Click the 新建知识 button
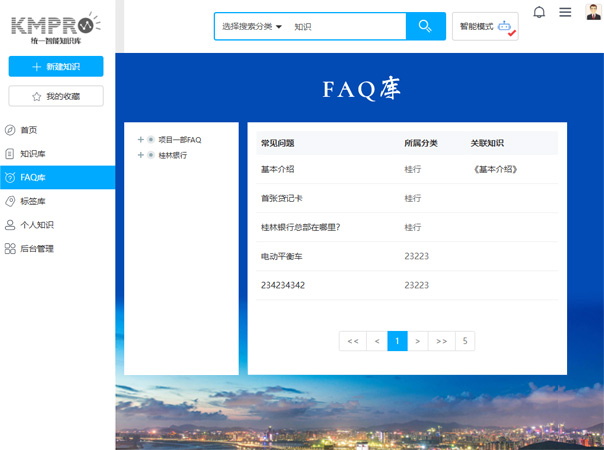604x450 pixels. (57, 67)
